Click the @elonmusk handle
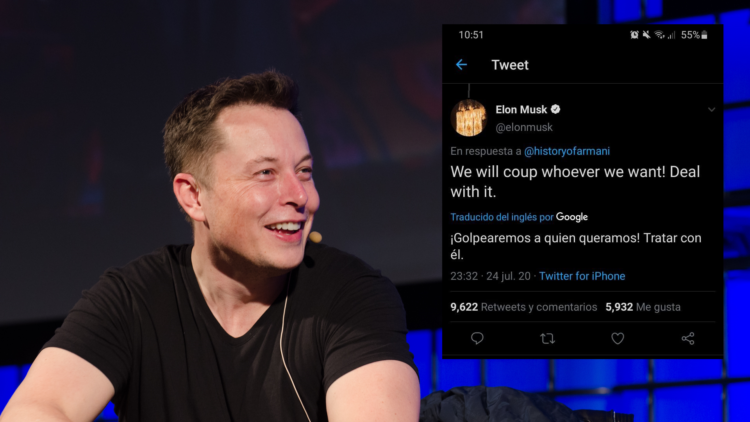This screenshot has width=750, height=422. pyautogui.click(x=524, y=127)
